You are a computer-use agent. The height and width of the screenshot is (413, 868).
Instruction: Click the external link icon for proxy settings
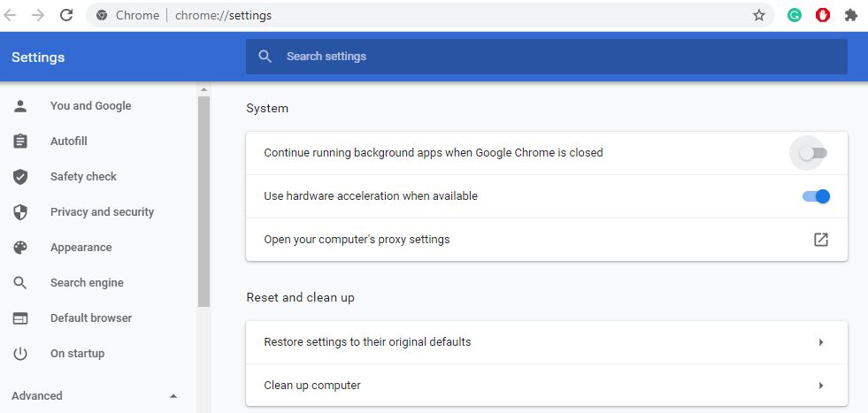coord(821,239)
